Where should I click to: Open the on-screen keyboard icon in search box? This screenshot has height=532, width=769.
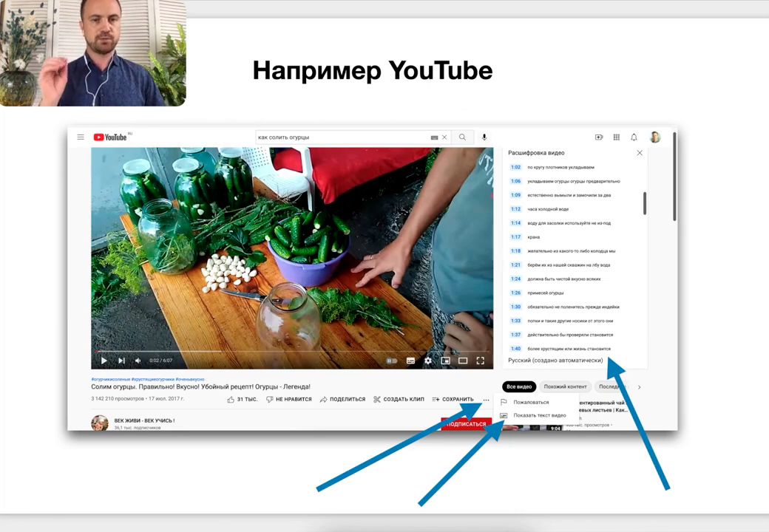(434, 137)
